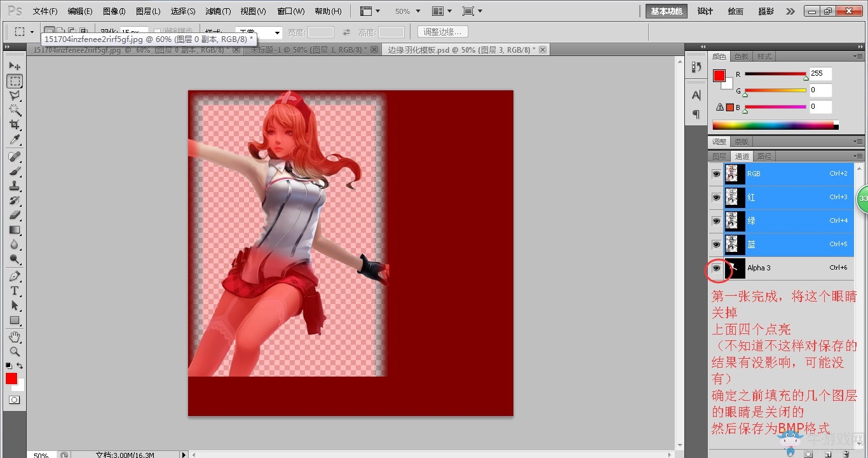The image size is (868, 458).
Task: Click the R channel slider
Action: click(x=775, y=74)
